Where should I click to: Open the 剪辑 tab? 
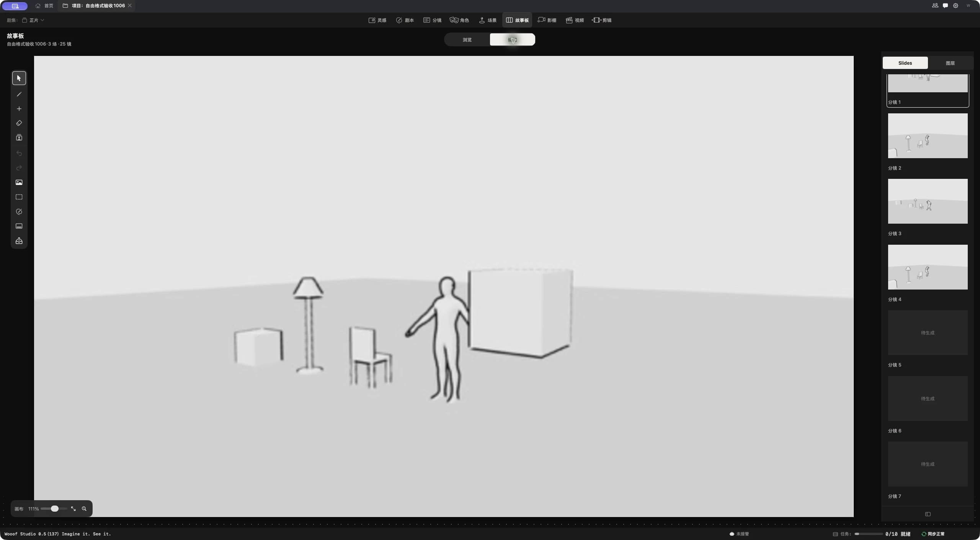(x=602, y=20)
